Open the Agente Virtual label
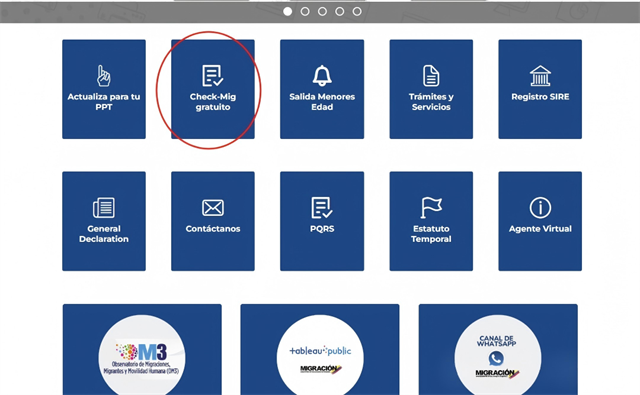This screenshot has height=395, width=640. click(540, 229)
